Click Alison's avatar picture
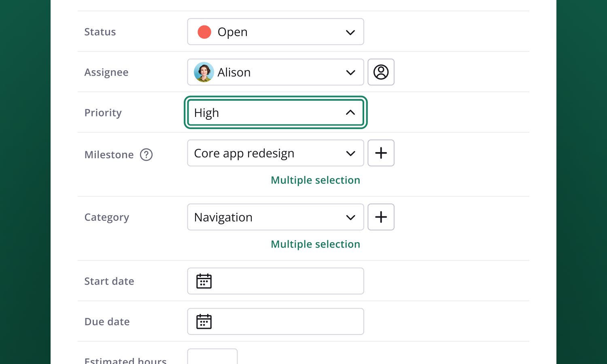Image resolution: width=607 pixels, height=364 pixels. click(204, 72)
